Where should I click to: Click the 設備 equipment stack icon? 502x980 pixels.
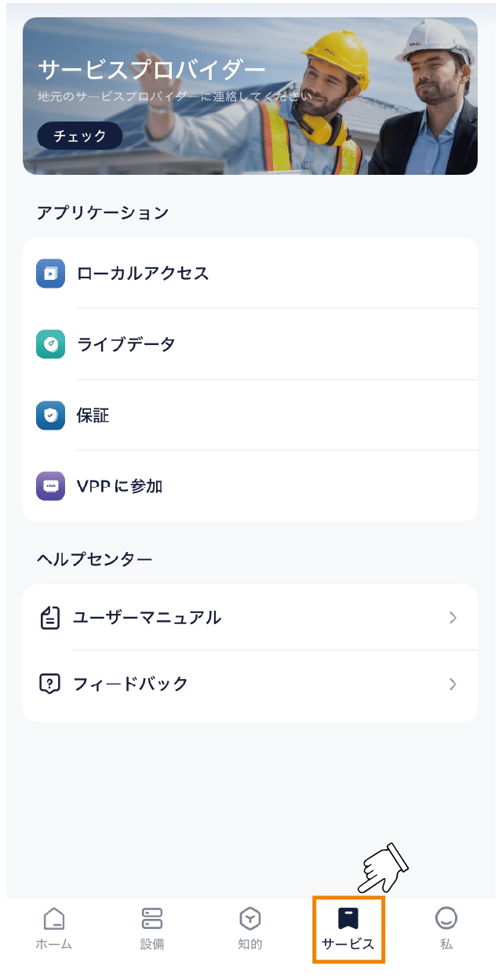click(x=151, y=918)
